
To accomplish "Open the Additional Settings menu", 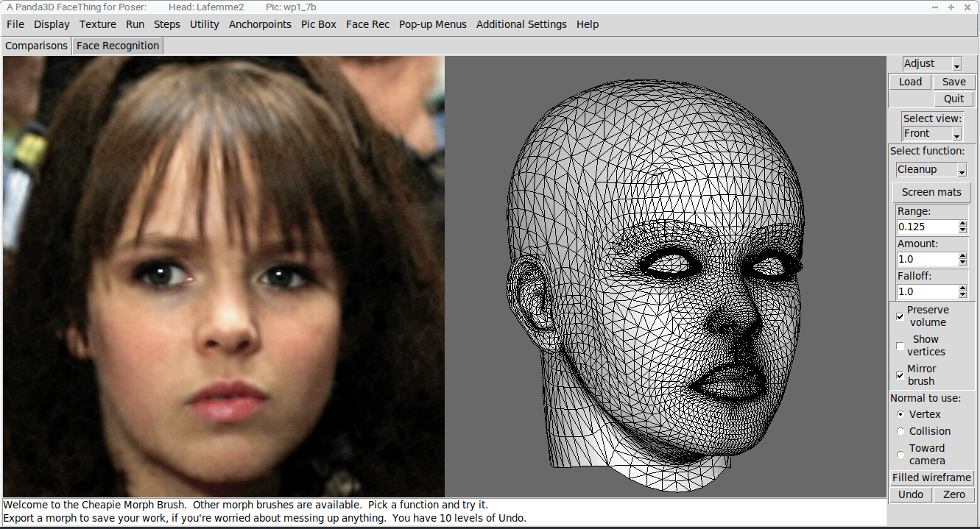I will [521, 24].
